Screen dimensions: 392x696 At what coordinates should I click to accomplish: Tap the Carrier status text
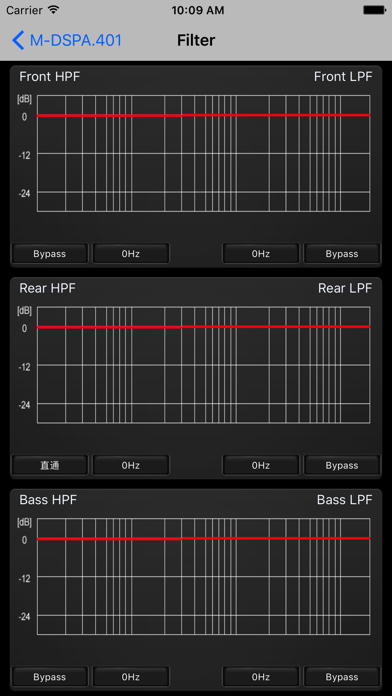(x=25, y=10)
